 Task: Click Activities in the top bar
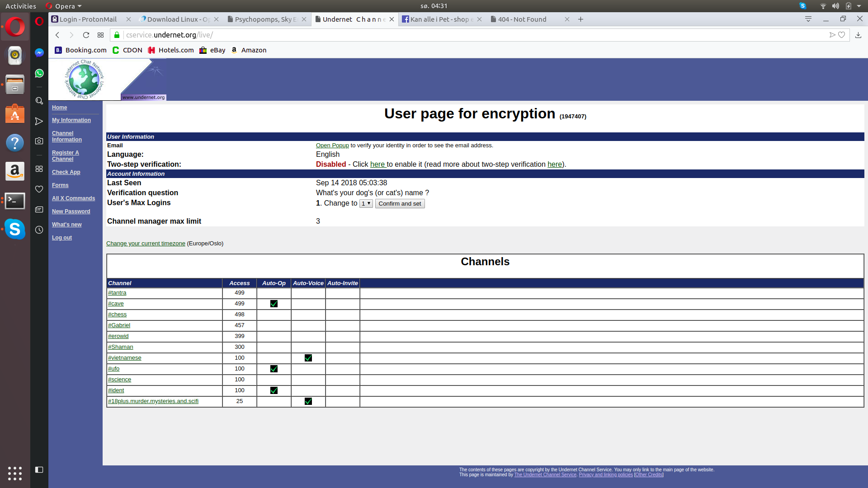click(x=21, y=6)
